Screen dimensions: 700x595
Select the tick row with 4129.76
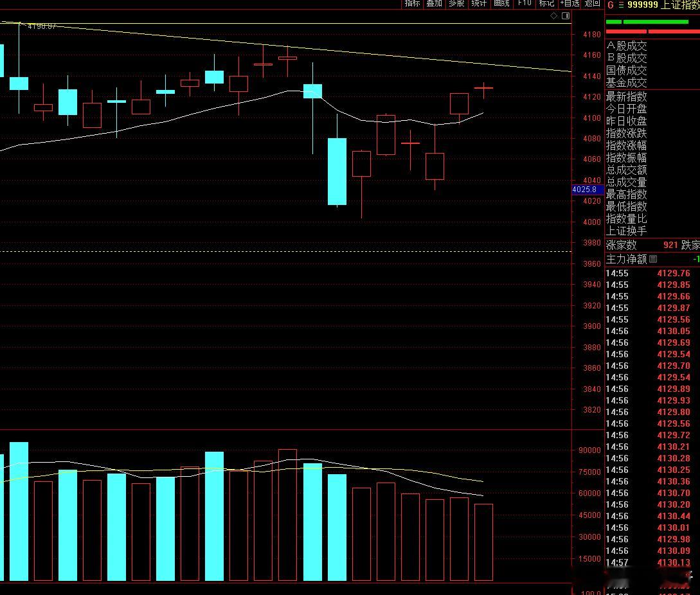point(652,273)
